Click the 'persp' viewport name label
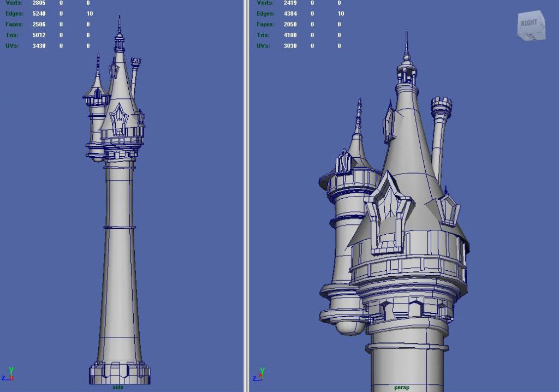The image size is (559, 392). pos(402,387)
